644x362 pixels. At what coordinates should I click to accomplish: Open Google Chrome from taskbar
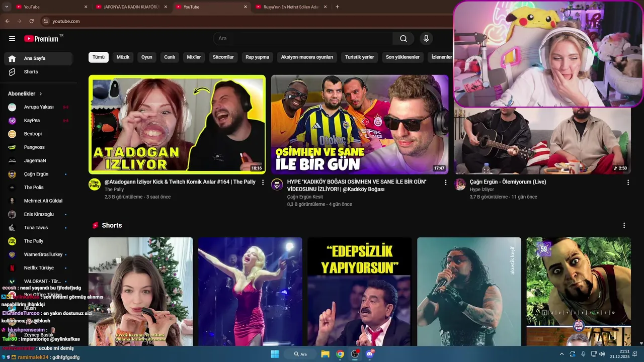point(340,354)
